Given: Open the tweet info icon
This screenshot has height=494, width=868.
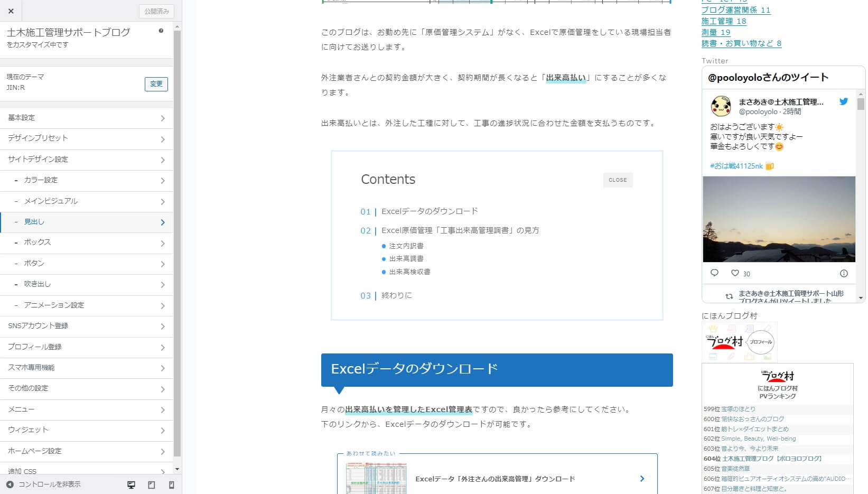Looking at the screenshot, I should click(x=844, y=273).
